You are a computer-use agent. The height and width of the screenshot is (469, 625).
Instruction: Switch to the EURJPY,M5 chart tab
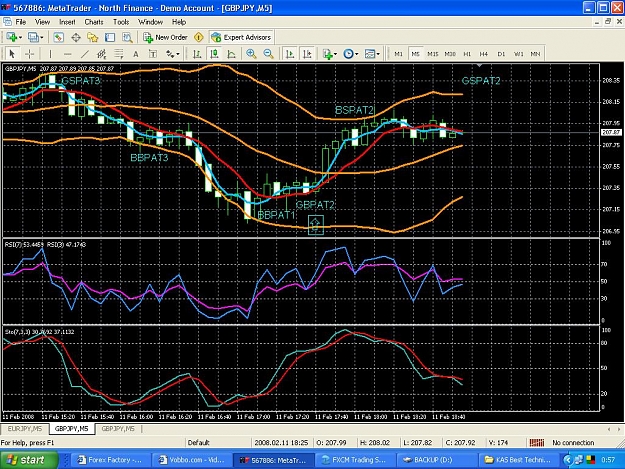25,429
